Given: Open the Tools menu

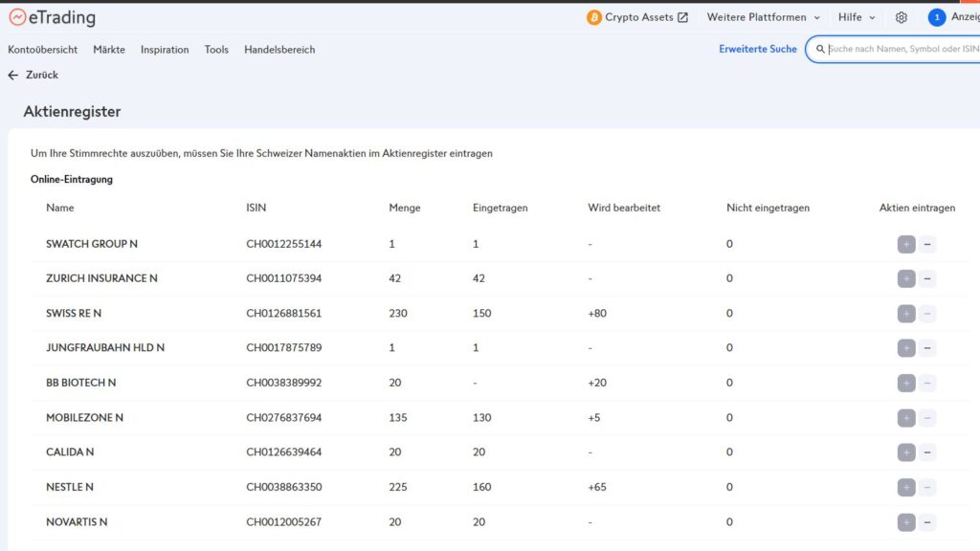Looking at the screenshot, I should tap(216, 50).
